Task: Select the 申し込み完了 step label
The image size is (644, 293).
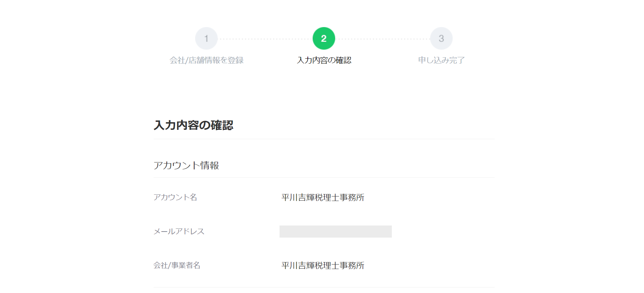Action: pos(441,60)
